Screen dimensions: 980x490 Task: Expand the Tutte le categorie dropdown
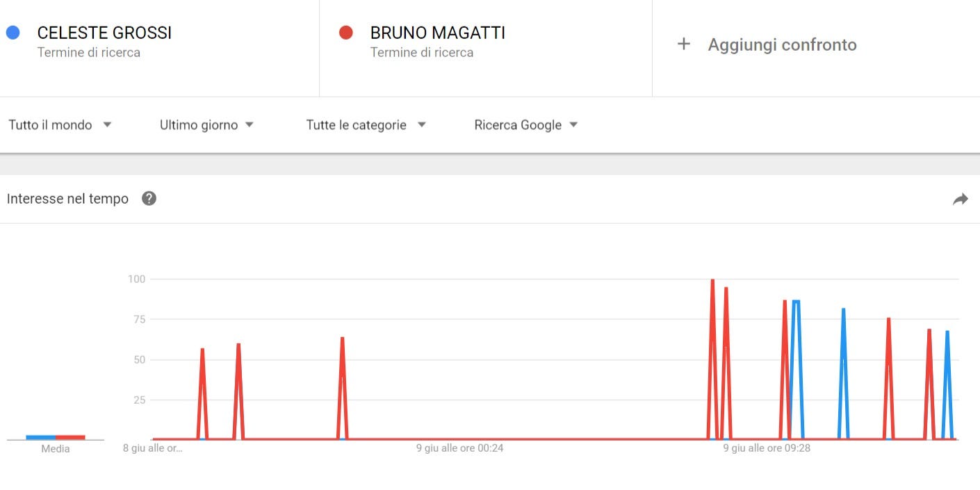(x=366, y=125)
